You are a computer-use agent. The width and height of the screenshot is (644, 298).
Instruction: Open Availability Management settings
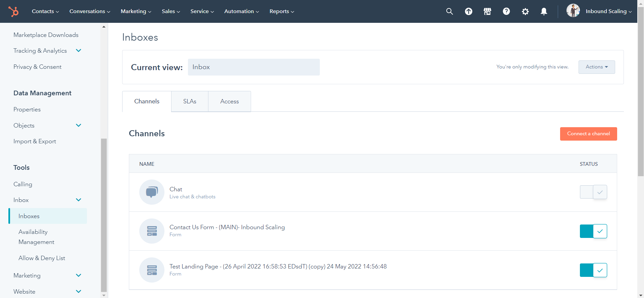tap(36, 237)
